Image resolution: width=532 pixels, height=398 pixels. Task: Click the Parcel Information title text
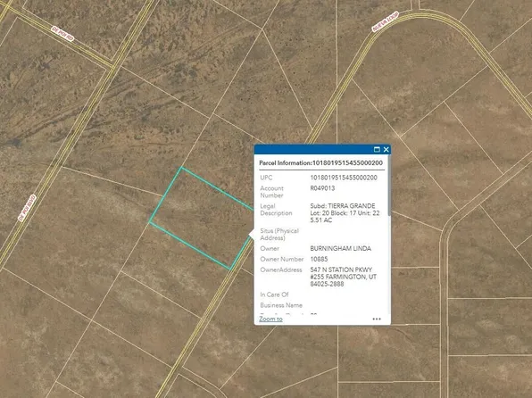tap(321, 163)
